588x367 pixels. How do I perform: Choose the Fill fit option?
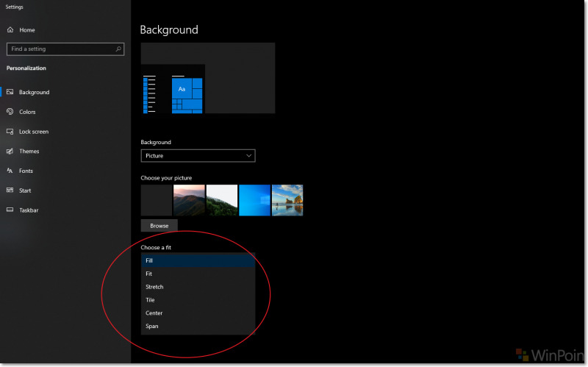198,260
